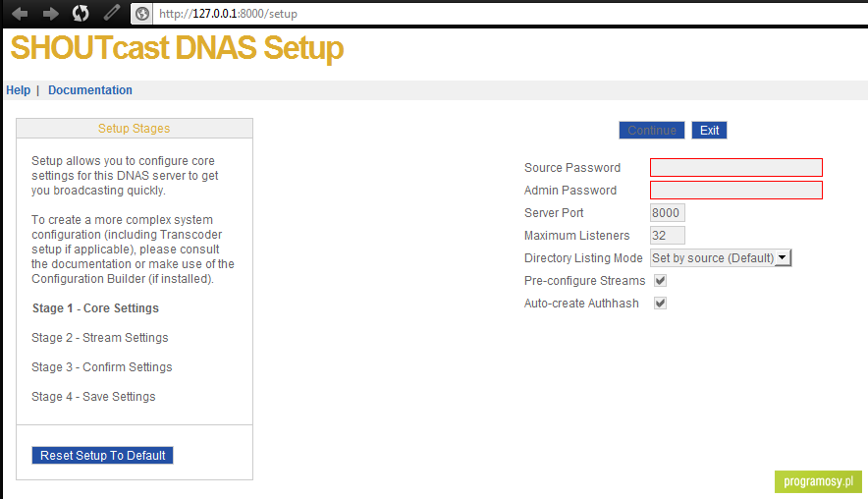The height and width of the screenshot is (499, 868).
Task: Go forward with the browser forward arrow
Action: point(50,14)
